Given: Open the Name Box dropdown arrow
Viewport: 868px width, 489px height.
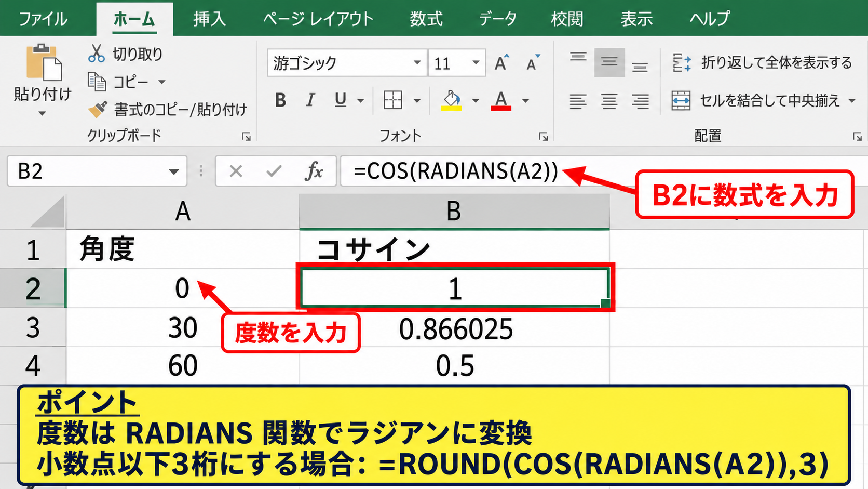Looking at the screenshot, I should 174,171.
